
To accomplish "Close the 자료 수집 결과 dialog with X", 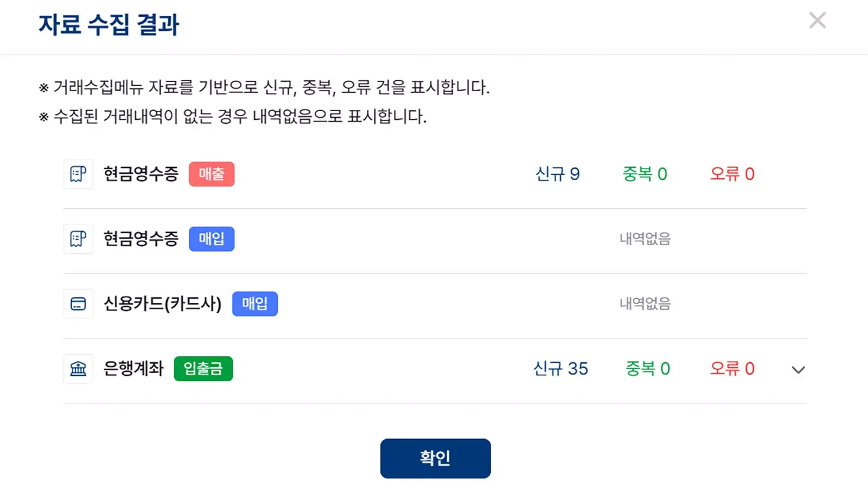I will pos(817,21).
